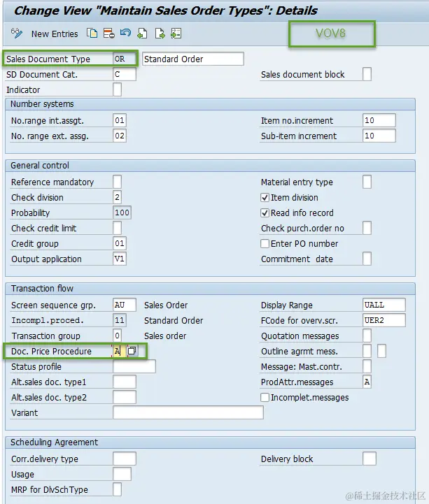Click the Standard Order description field
This screenshot has width=429, height=504.
click(x=192, y=59)
